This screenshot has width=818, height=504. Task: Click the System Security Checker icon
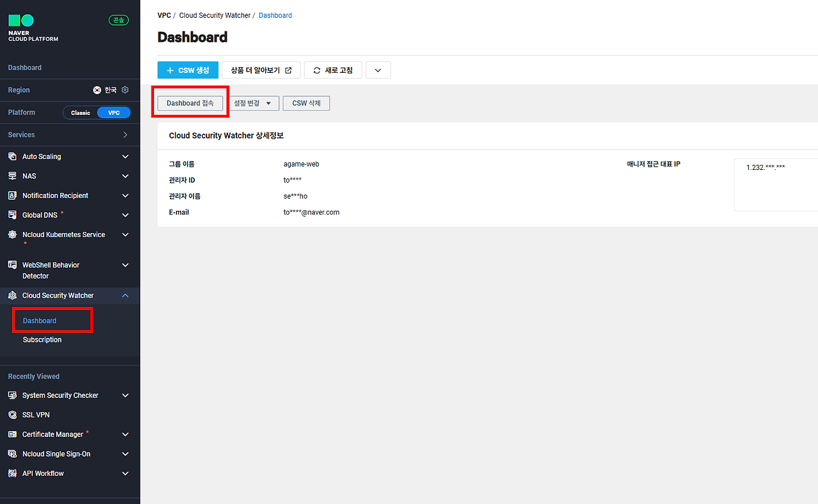pos(12,395)
